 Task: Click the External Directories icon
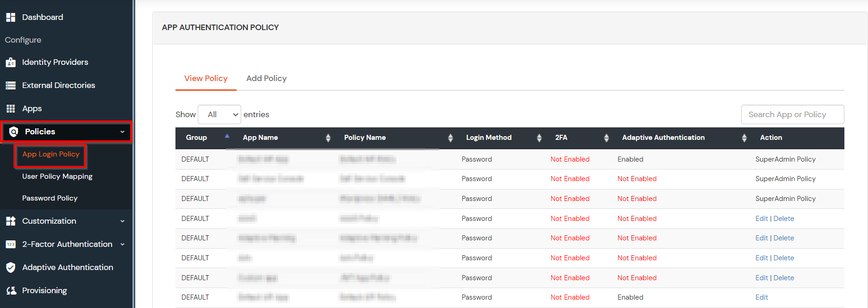11,85
